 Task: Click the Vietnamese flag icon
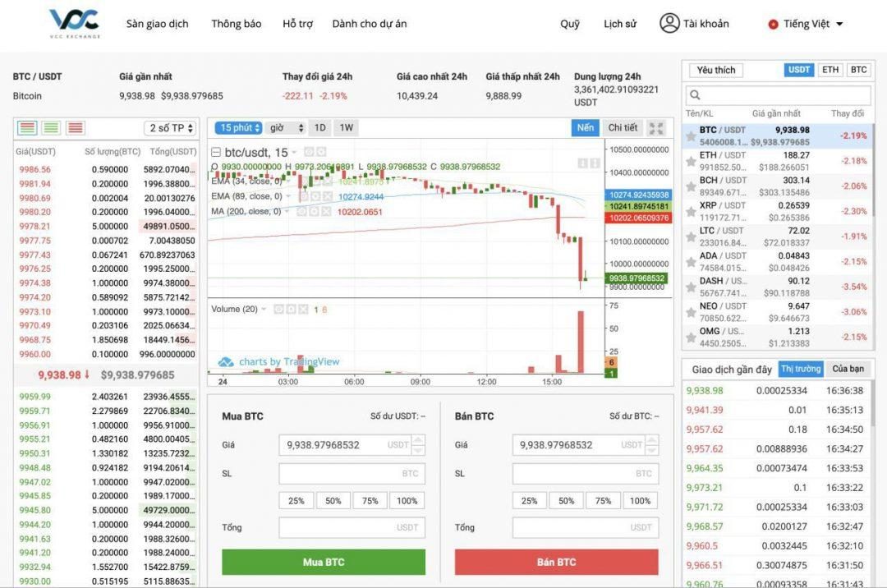click(x=774, y=24)
